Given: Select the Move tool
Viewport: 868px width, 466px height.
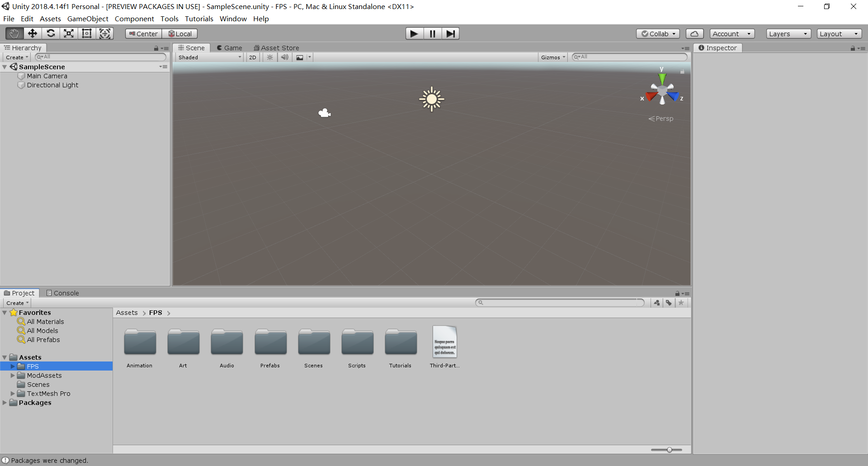Looking at the screenshot, I should coord(32,33).
